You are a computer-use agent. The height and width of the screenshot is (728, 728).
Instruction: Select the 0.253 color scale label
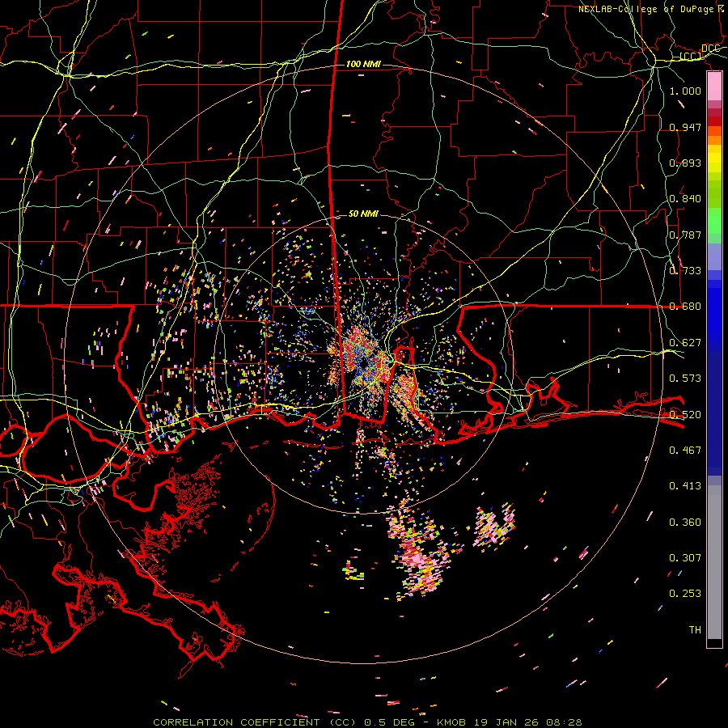[x=685, y=594]
